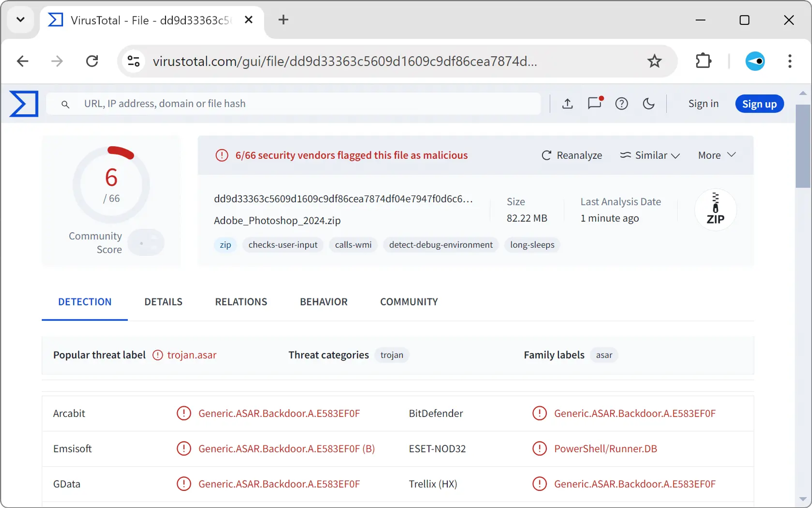Switch to the RELATIONS tab
This screenshot has width=812, height=508.
coord(241,302)
